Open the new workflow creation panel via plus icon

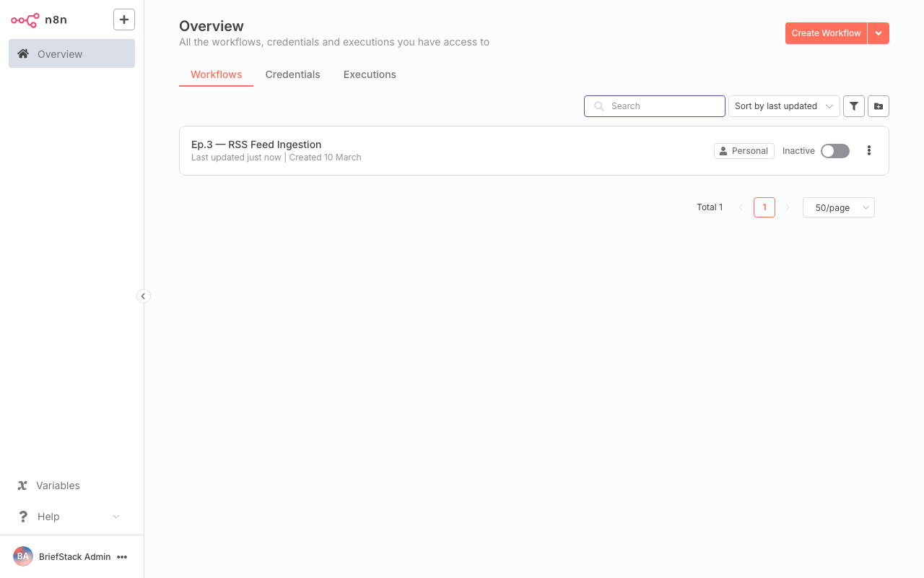point(123,20)
